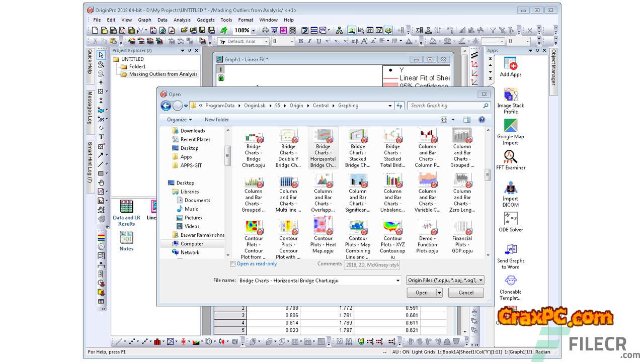Screen dimensions: 644x362
Task: Open the file type filter dropdown
Action: pos(445,281)
